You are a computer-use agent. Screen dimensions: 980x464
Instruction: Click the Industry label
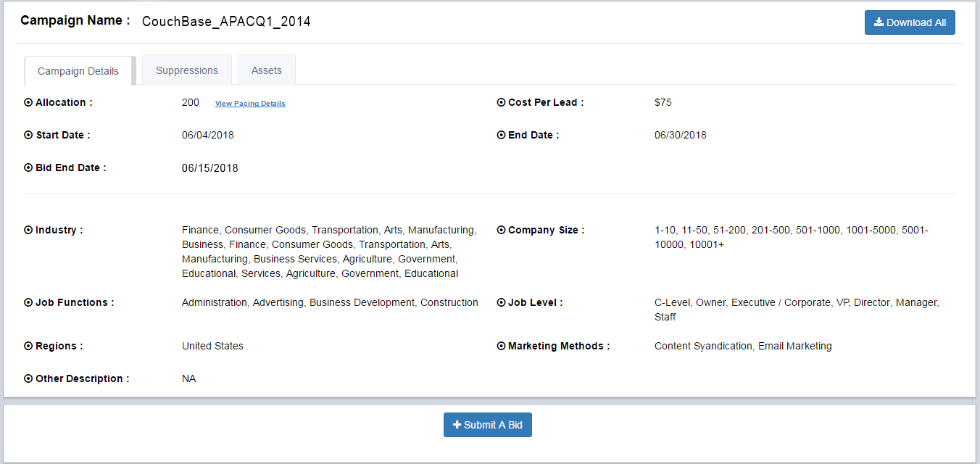pos(59,230)
